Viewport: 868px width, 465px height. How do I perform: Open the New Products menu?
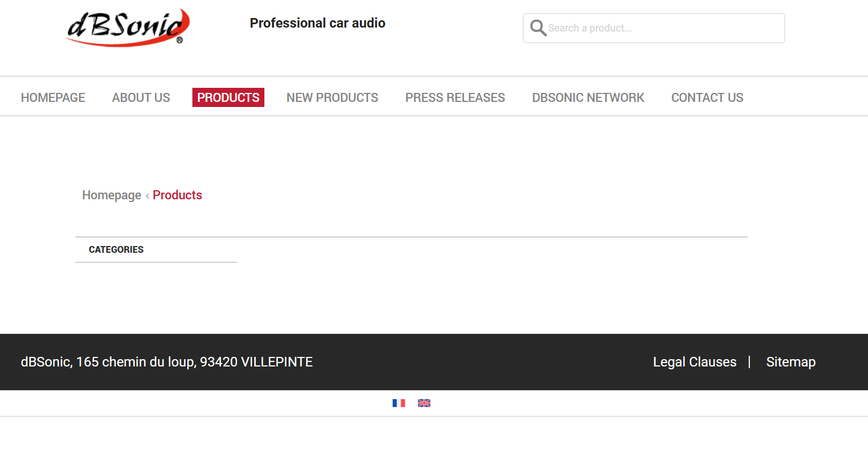(x=332, y=97)
